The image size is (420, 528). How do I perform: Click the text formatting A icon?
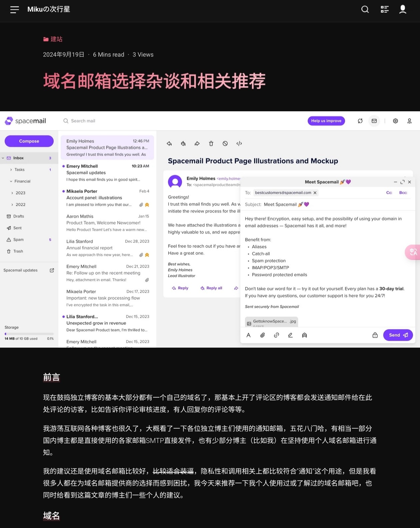(x=248, y=335)
